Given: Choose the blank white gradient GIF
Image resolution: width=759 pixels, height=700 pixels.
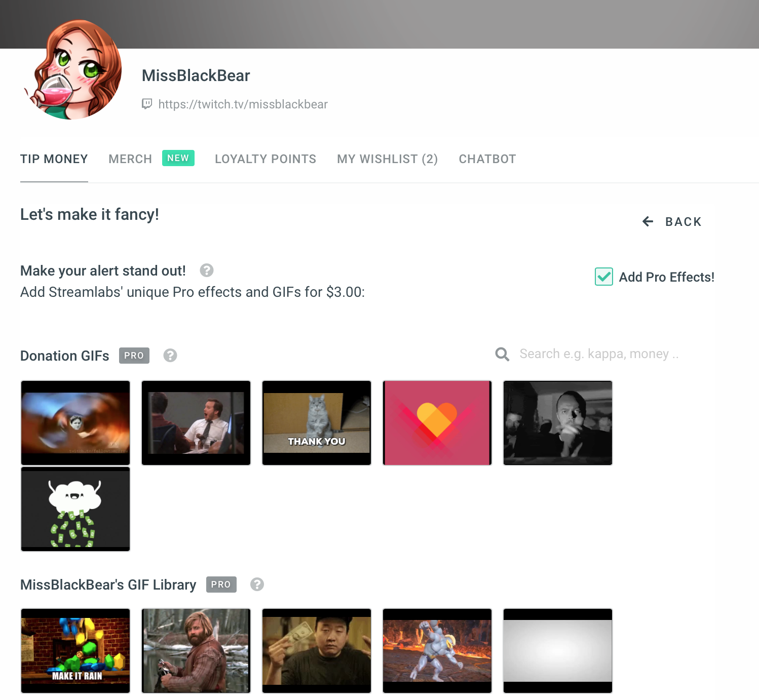Looking at the screenshot, I should pyautogui.click(x=558, y=651).
